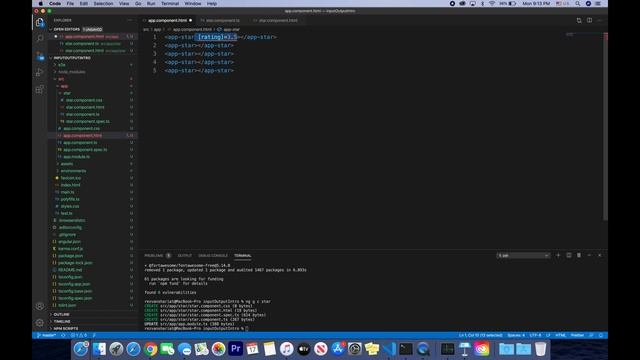
Task: Open Calendar from the Dock
Action: pos(252,349)
